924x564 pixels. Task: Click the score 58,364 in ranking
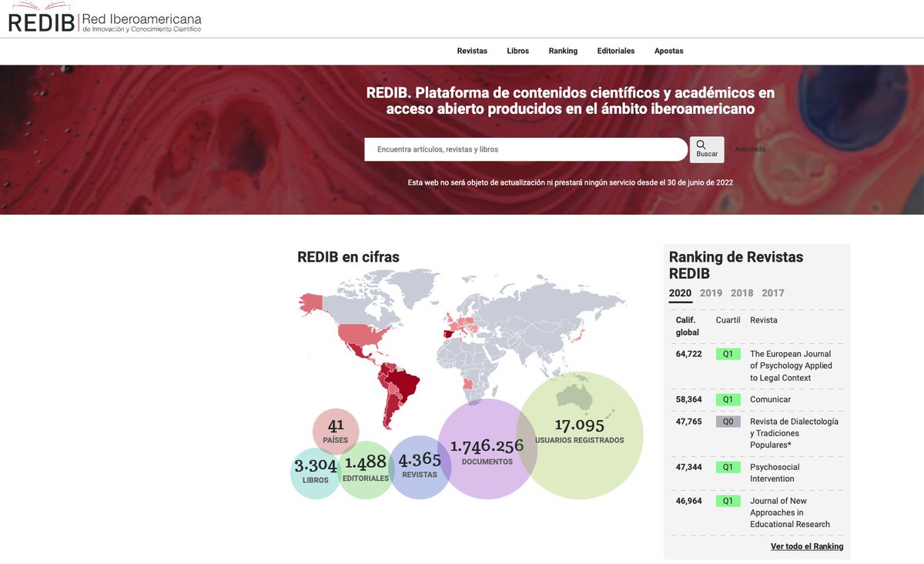coord(689,399)
